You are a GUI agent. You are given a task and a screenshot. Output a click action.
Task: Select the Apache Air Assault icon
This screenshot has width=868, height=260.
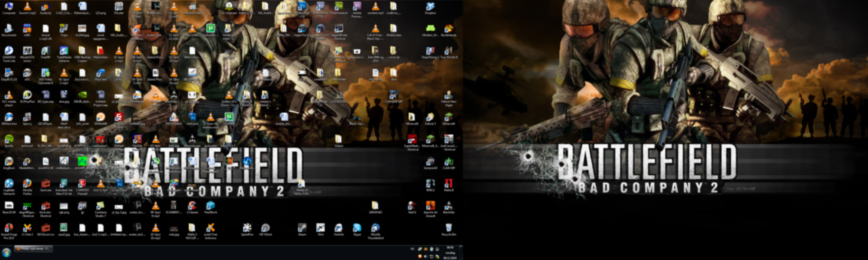(430, 209)
